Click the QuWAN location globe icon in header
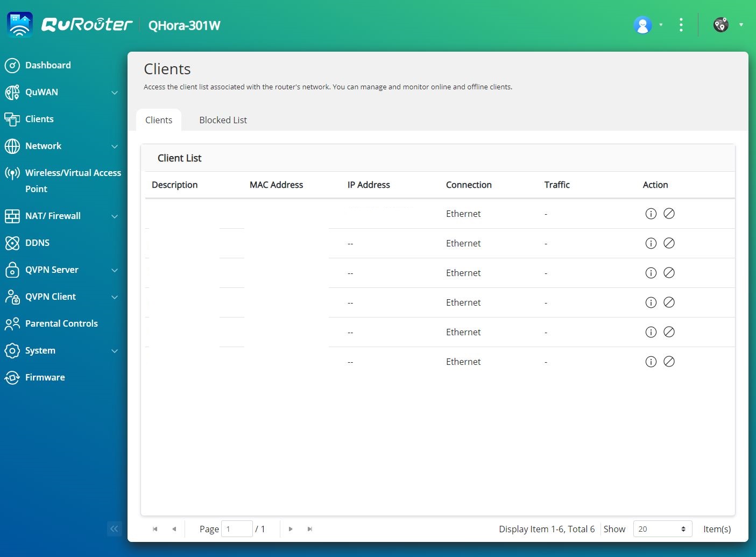The image size is (756, 557). click(721, 25)
